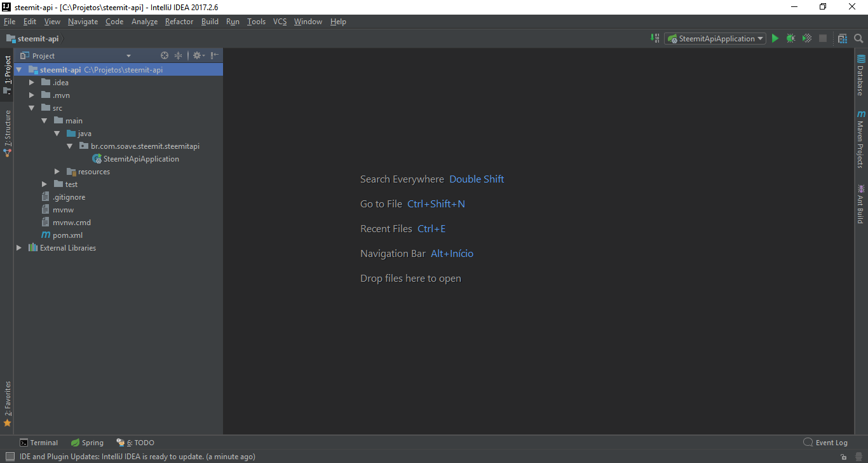Open the View menu
The image size is (868, 463).
pos(52,22)
